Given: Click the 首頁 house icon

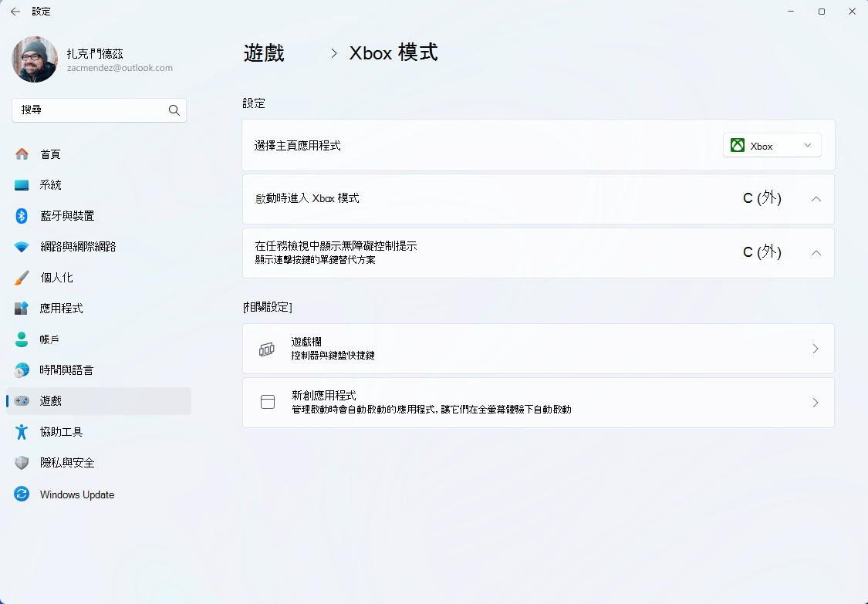Looking at the screenshot, I should click(22, 154).
